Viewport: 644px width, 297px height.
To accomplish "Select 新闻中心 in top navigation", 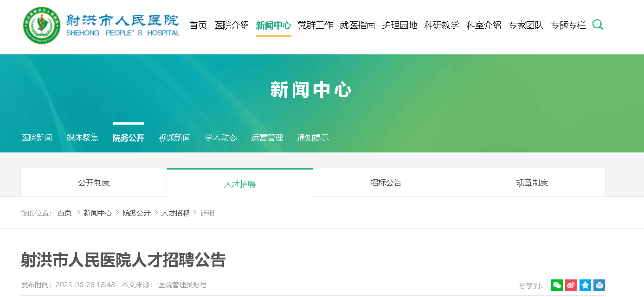I will [x=273, y=25].
